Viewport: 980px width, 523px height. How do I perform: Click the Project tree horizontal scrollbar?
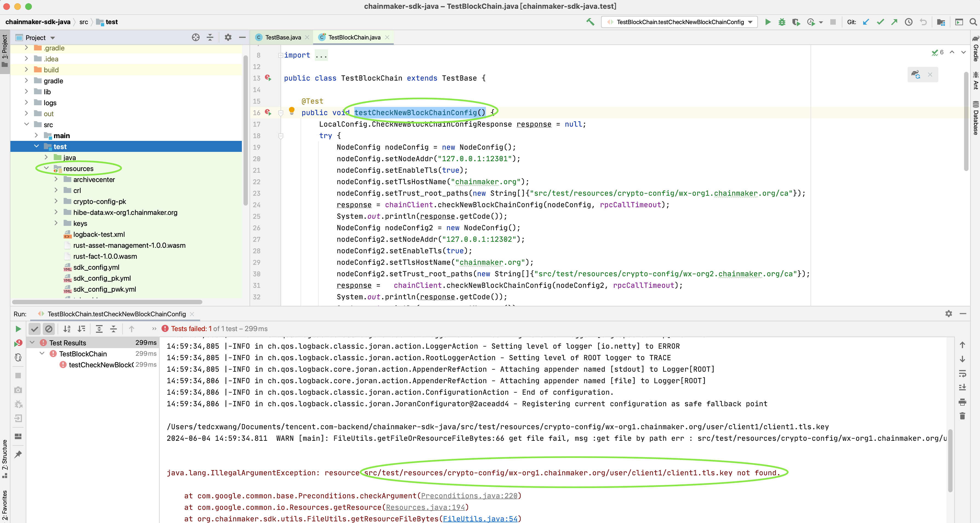click(107, 302)
